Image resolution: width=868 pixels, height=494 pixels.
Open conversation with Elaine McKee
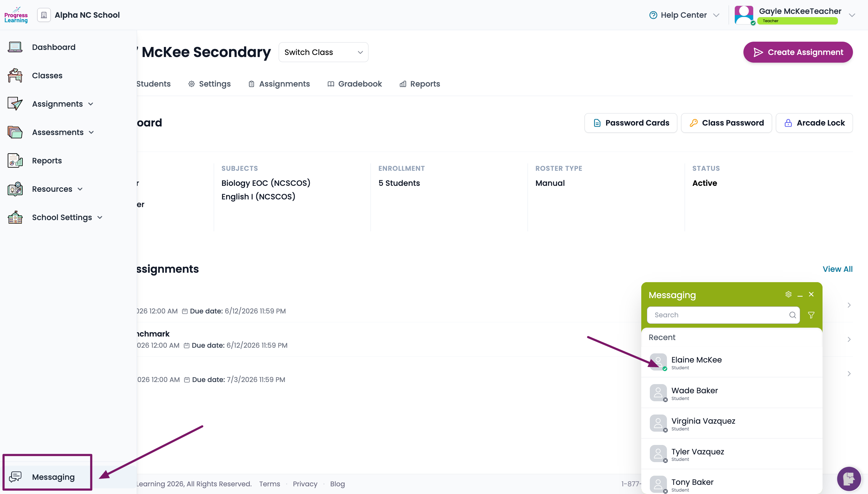tap(732, 362)
